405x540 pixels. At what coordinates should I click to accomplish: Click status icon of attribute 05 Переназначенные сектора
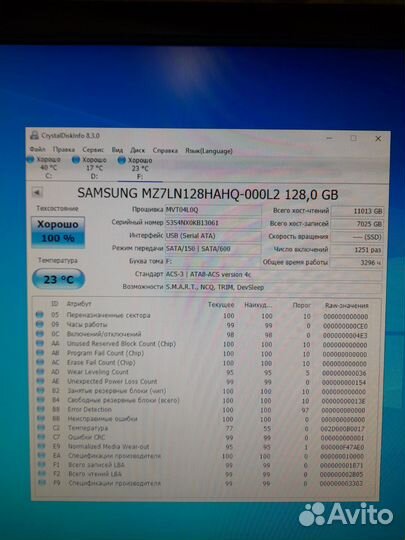pos(40,315)
